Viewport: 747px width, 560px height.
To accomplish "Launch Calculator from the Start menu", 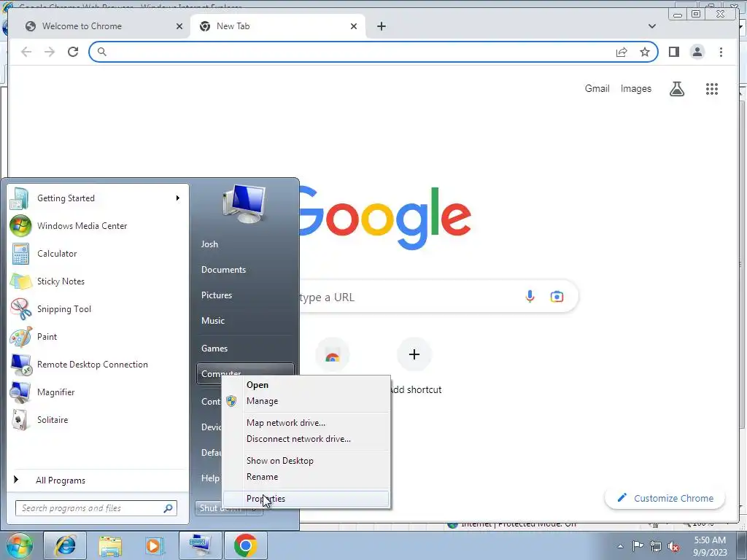I will [98, 253].
